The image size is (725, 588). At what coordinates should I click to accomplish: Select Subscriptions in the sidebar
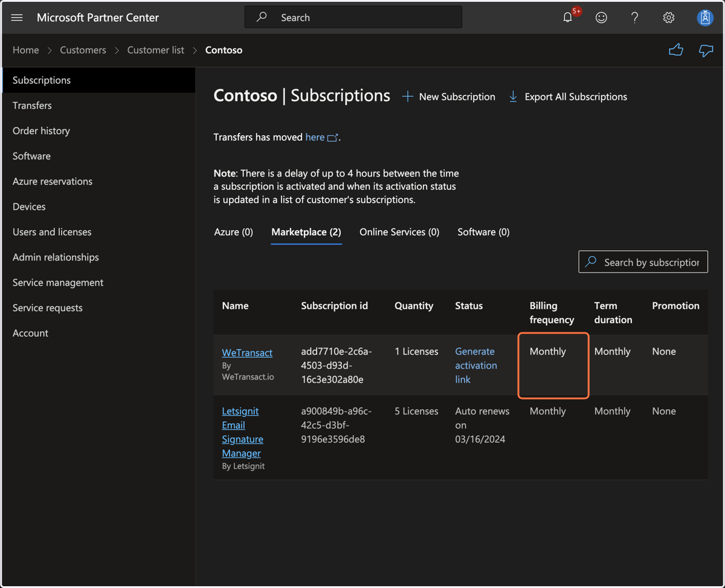98,80
